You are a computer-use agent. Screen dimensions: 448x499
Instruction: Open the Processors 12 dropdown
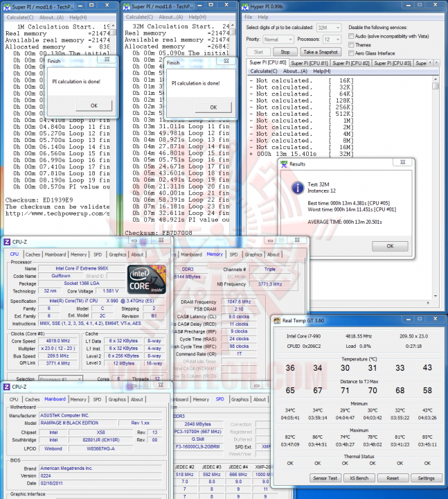pos(332,40)
